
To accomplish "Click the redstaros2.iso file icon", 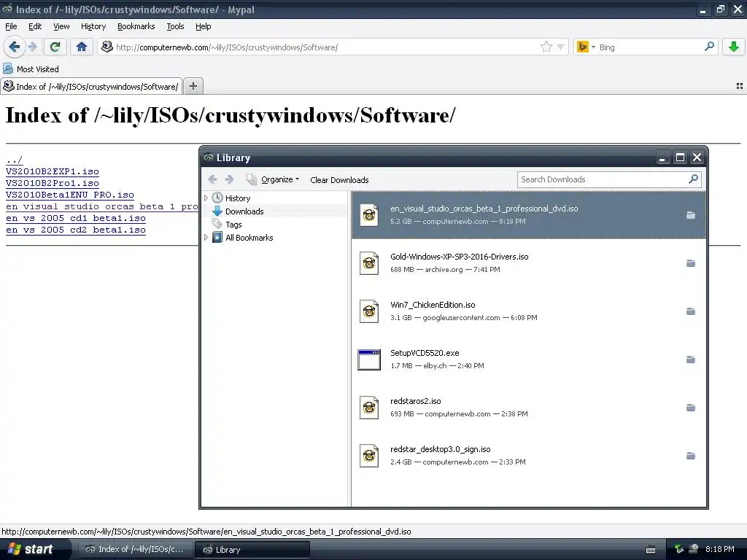I will tap(368, 408).
